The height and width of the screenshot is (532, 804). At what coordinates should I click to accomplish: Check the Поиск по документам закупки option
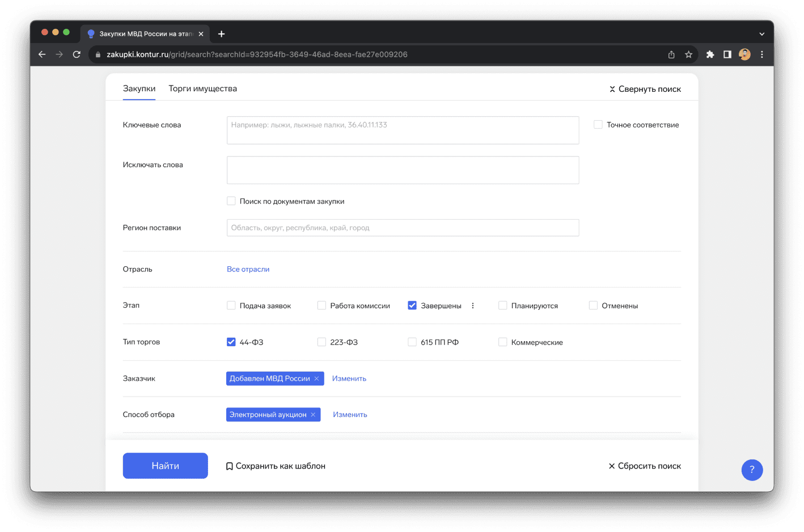[x=231, y=201]
